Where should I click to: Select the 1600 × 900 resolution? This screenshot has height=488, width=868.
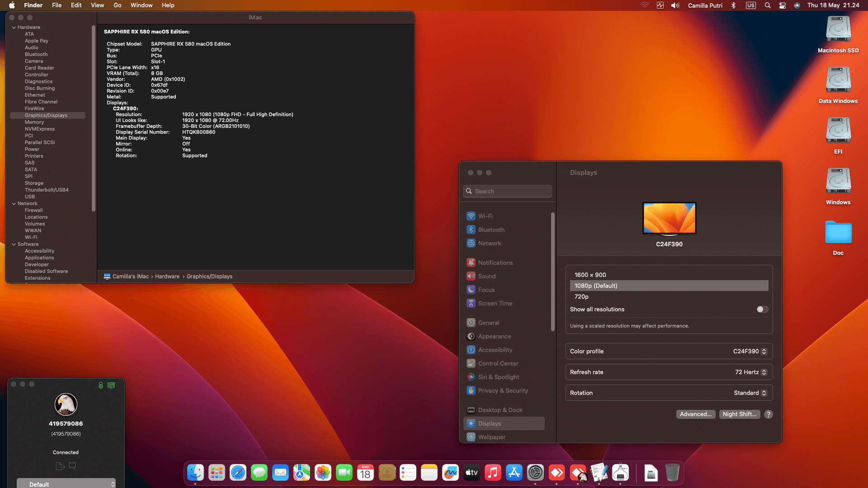pos(669,275)
